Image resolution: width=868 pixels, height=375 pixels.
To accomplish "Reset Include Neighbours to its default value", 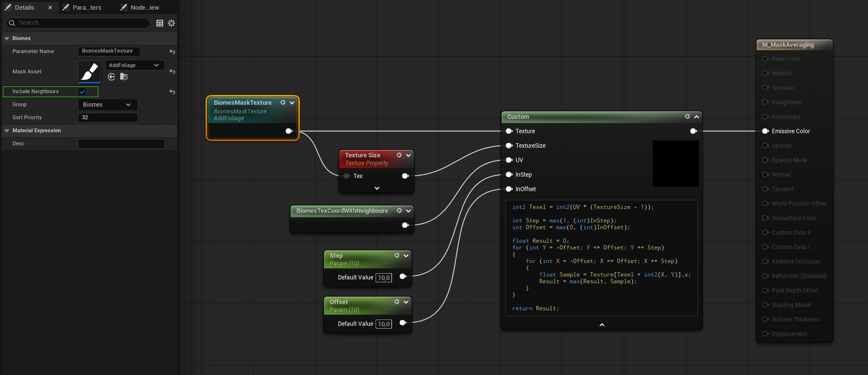I will point(172,92).
